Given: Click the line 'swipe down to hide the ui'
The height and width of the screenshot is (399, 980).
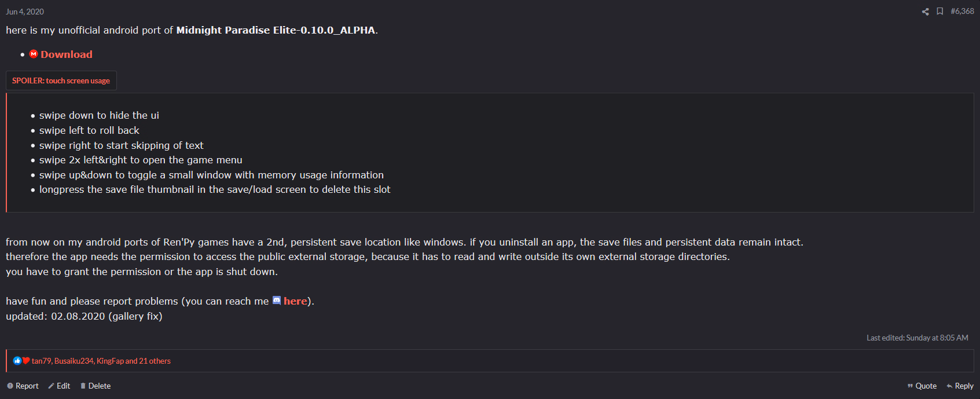Looking at the screenshot, I should (99, 115).
